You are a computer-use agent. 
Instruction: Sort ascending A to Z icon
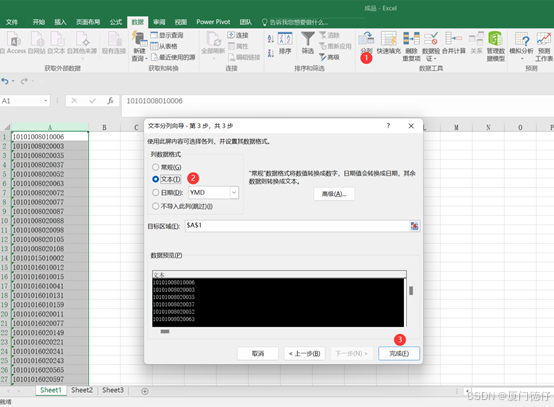click(x=271, y=39)
